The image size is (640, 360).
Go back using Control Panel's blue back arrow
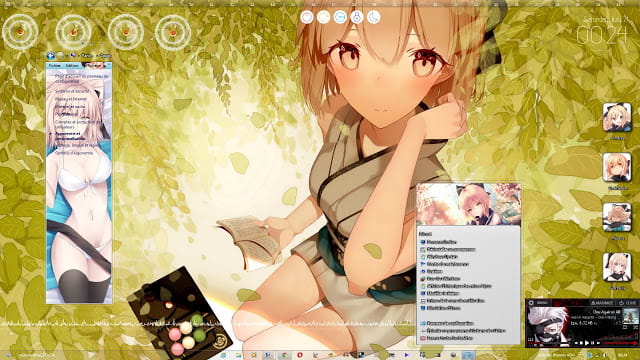point(51,55)
